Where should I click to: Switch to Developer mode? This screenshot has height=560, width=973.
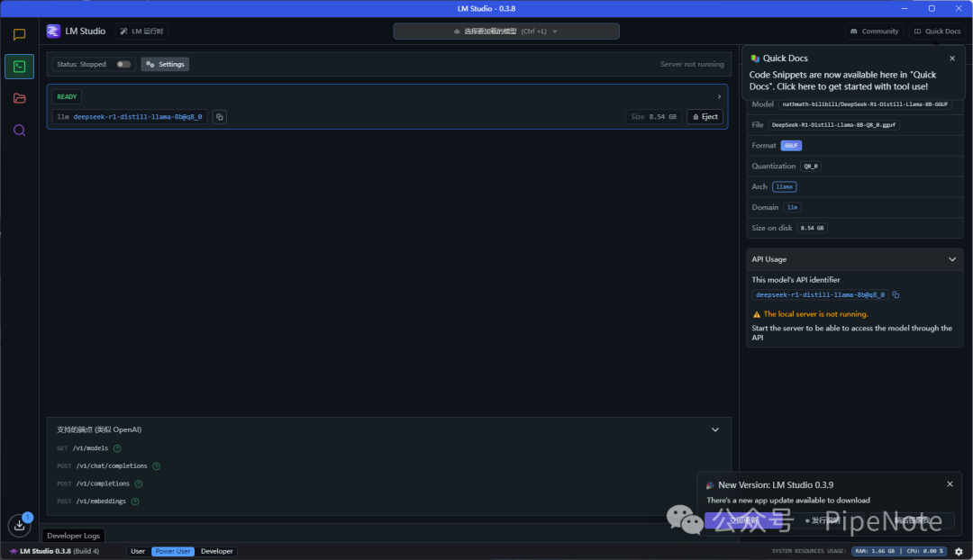(216, 551)
